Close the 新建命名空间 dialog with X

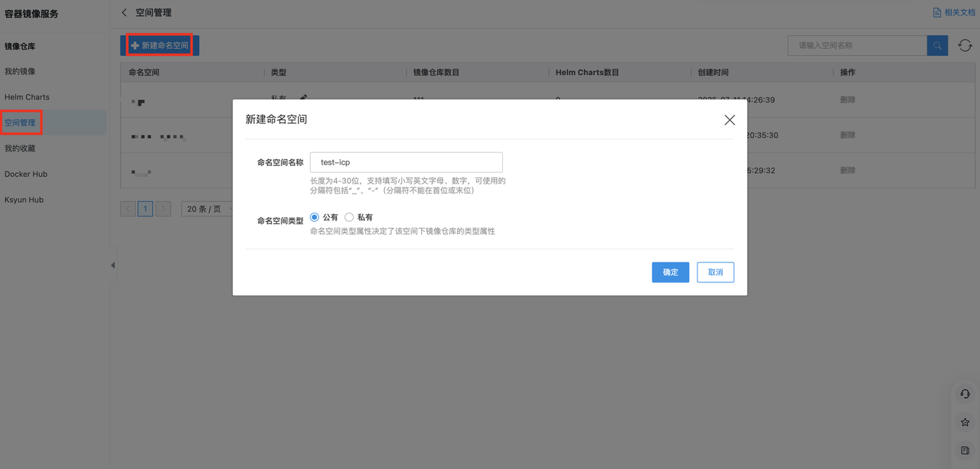click(730, 120)
